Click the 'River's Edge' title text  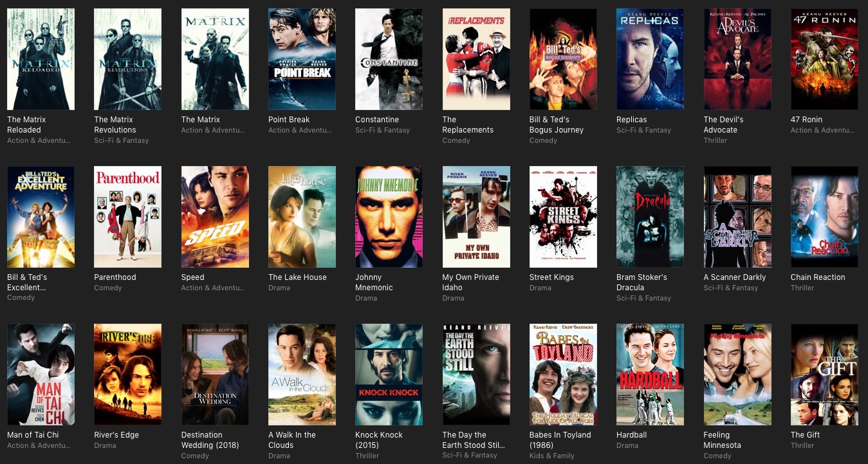point(116,435)
